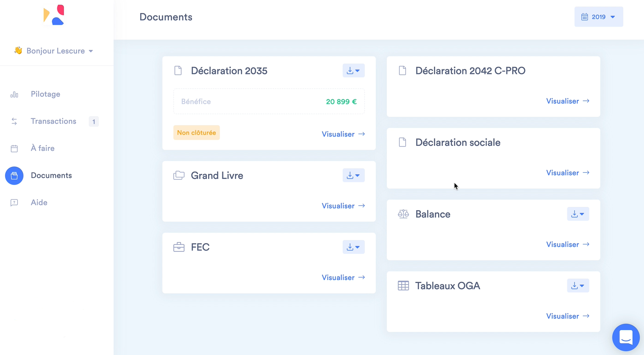This screenshot has height=355, width=644.
Task: Go to Pilotage in sidebar
Action: pos(45,94)
